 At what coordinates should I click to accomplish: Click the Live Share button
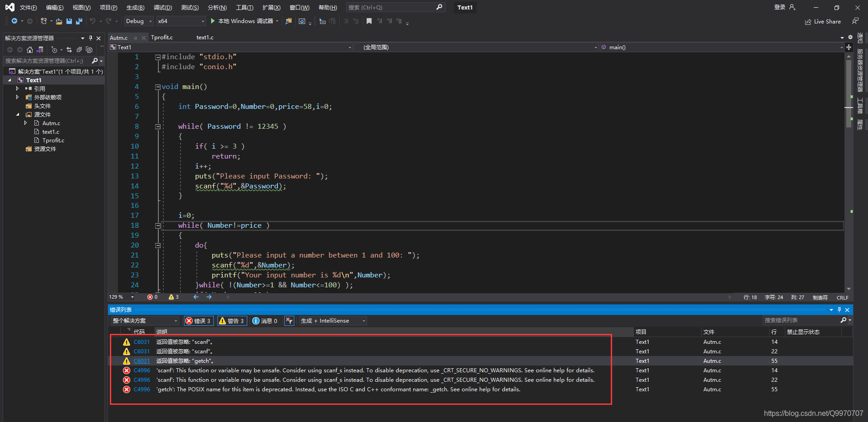pyautogui.click(x=823, y=22)
